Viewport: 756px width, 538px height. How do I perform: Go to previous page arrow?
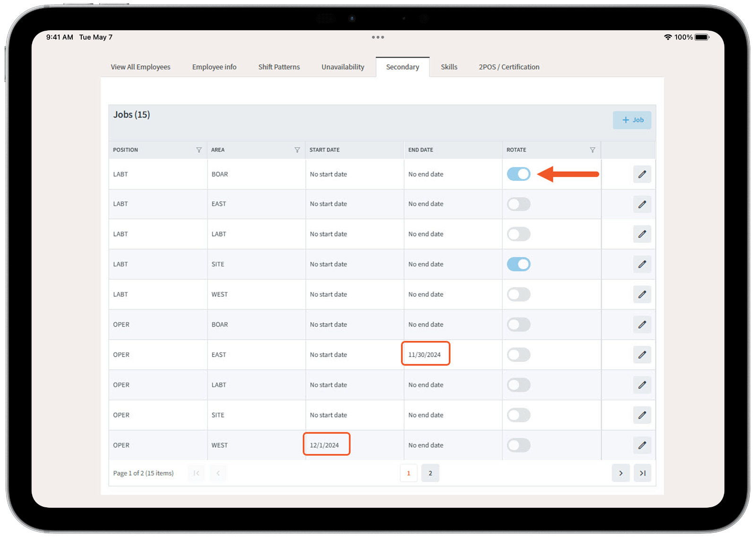[x=218, y=473]
